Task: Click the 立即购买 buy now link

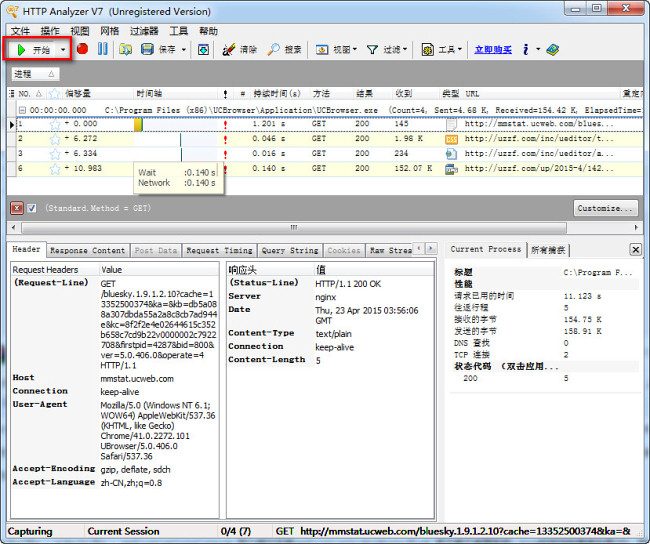Action: click(493, 50)
